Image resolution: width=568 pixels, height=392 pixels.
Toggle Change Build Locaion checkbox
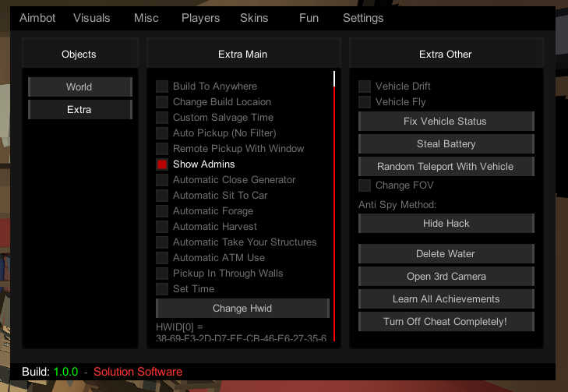[162, 102]
